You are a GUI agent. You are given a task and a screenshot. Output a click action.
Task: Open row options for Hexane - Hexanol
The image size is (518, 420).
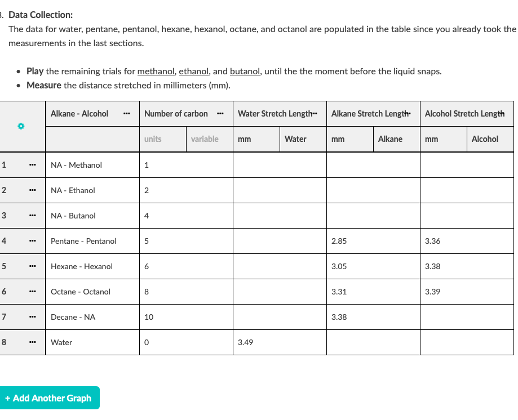(32, 266)
